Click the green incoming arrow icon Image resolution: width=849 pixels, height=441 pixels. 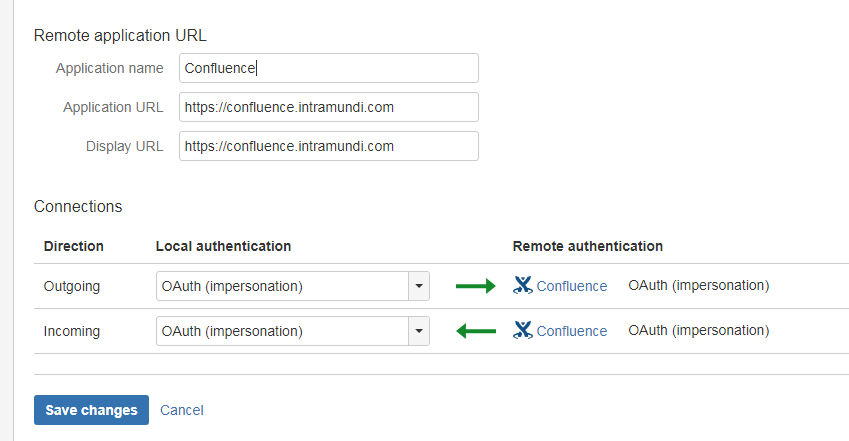[x=476, y=330]
